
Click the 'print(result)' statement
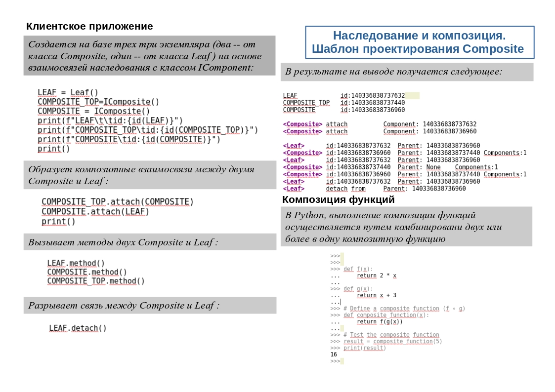[x=364, y=348]
